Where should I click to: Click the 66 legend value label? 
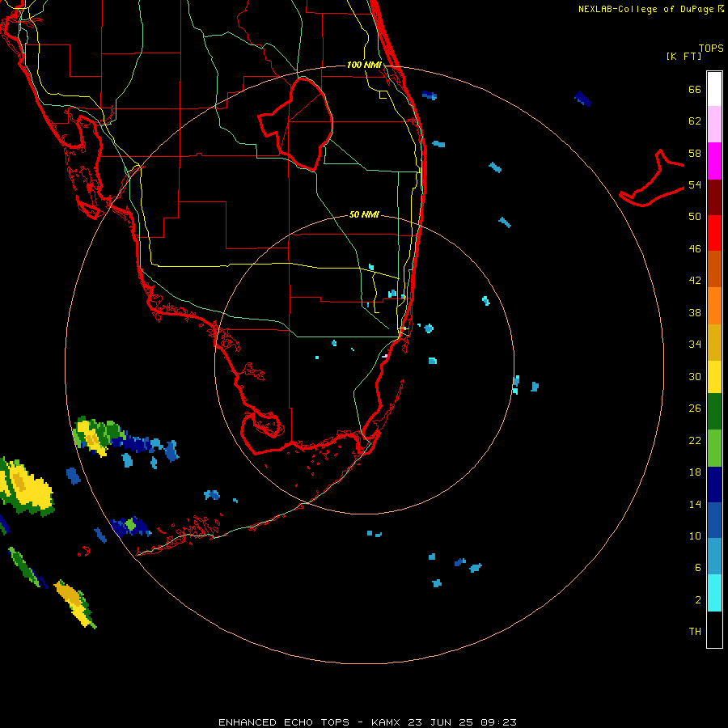click(695, 89)
